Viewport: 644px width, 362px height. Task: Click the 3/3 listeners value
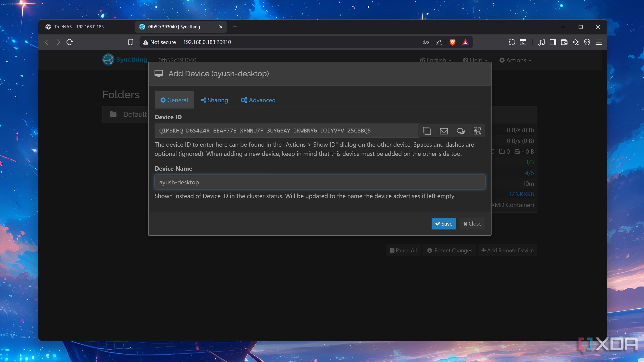529,162
